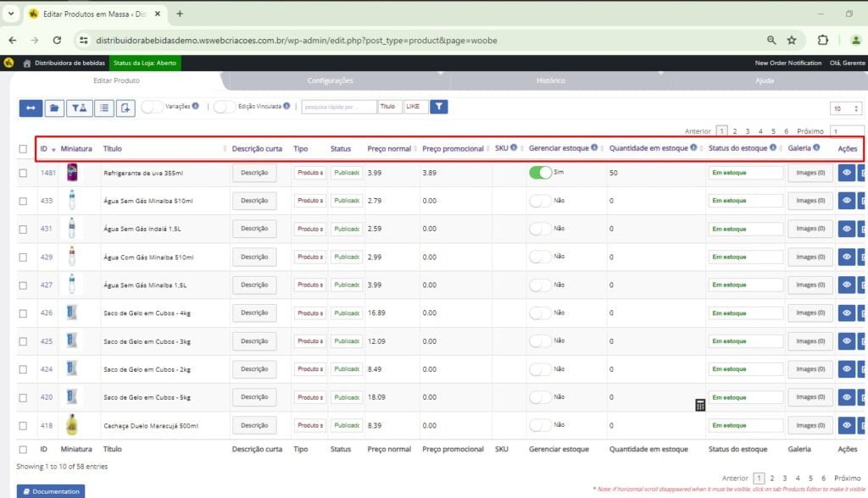Open the Histórico tab
Screen dimensions: 868x498
click(x=551, y=81)
